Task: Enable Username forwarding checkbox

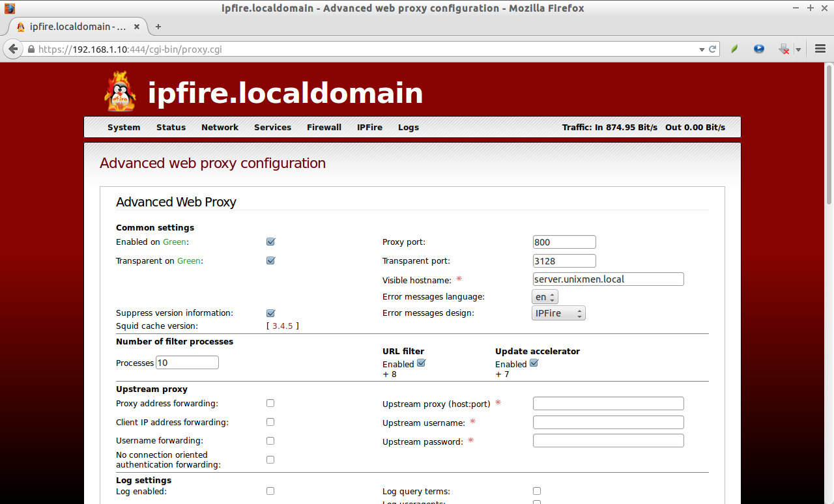Action: point(270,441)
